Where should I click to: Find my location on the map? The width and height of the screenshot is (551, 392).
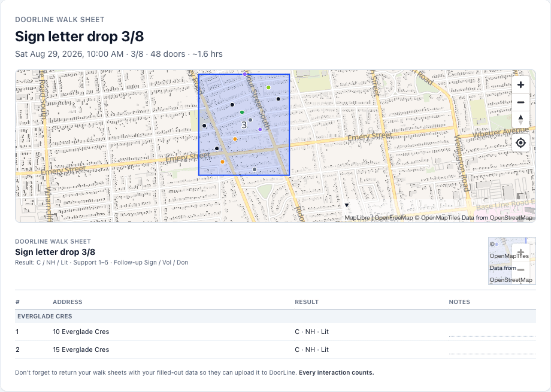coord(520,143)
